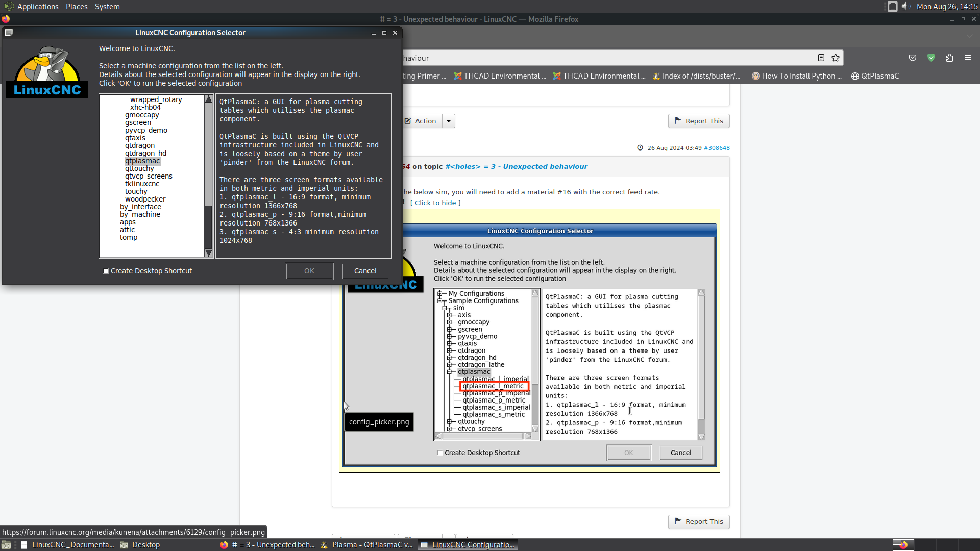Image resolution: width=980 pixels, height=551 pixels.
Task: Open post link #308648
Action: (x=717, y=148)
